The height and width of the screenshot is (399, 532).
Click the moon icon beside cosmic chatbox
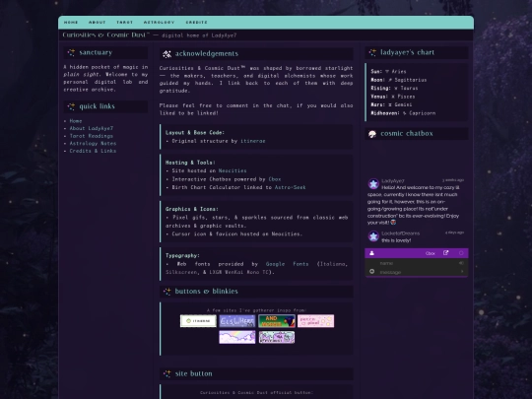[372, 134]
